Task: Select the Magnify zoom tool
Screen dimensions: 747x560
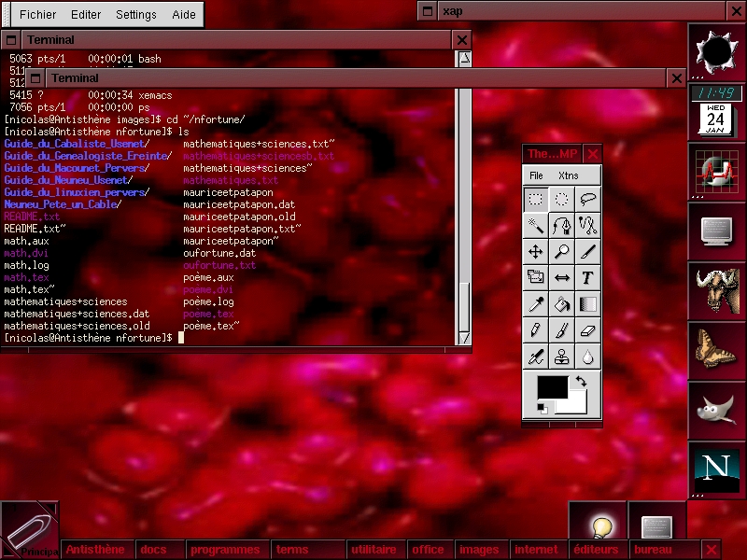Action: tap(561, 251)
